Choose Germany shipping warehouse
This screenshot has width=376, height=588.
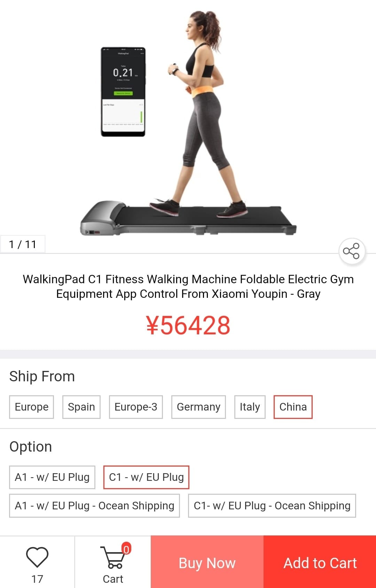[x=198, y=407]
